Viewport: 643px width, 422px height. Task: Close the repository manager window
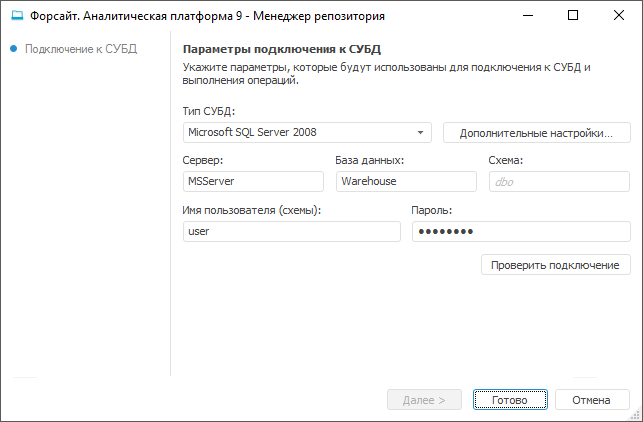(619, 16)
